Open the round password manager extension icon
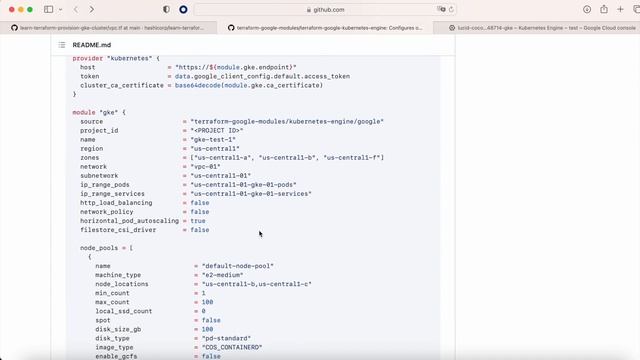The image size is (640, 360). click(x=183, y=9)
